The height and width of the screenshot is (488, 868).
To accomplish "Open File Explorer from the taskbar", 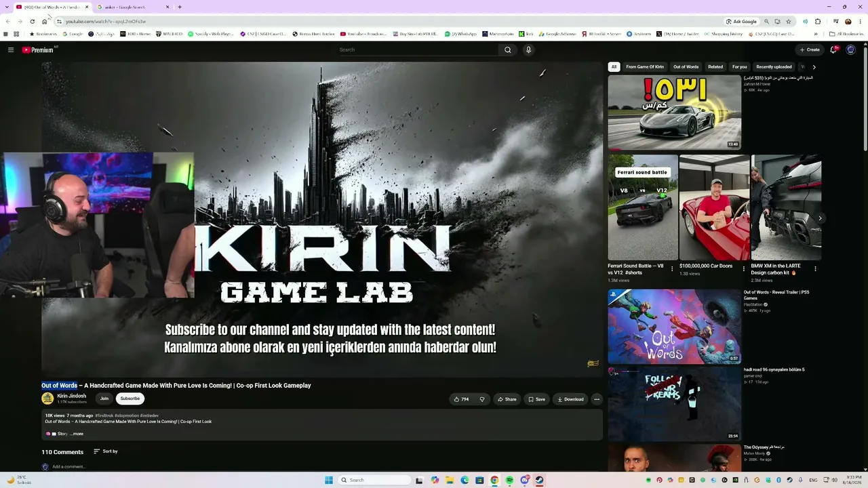I will (450, 480).
